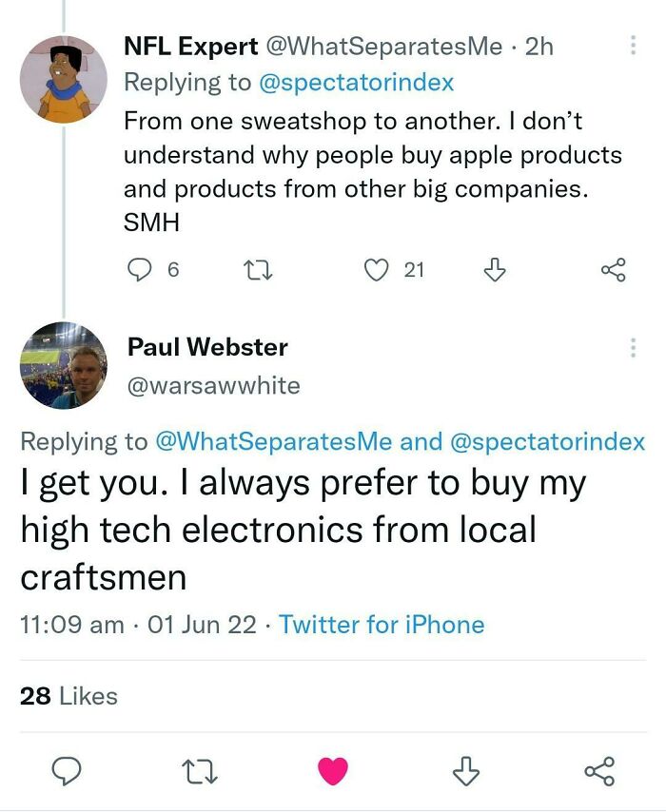Open more options for NFL Expert tweet
This screenshot has width=666, height=812.
[x=633, y=46]
